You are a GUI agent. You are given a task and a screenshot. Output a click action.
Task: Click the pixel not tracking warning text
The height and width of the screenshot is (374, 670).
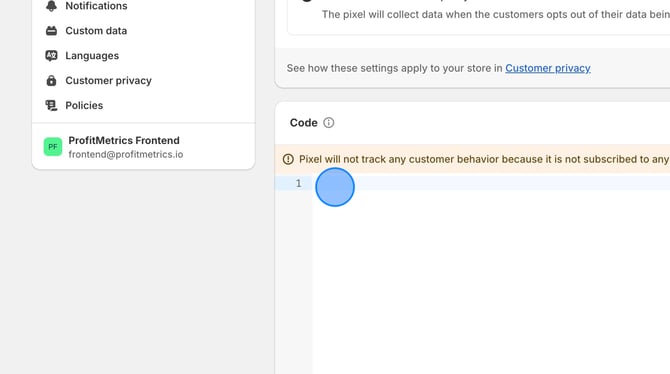point(484,159)
